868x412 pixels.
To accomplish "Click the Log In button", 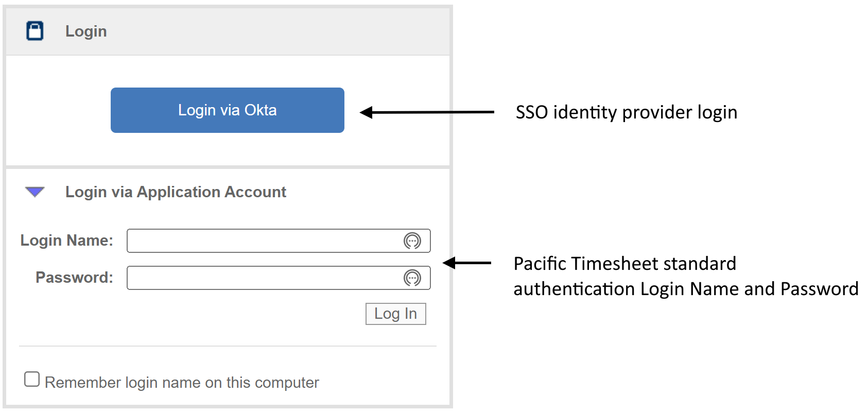I will [x=395, y=314].
